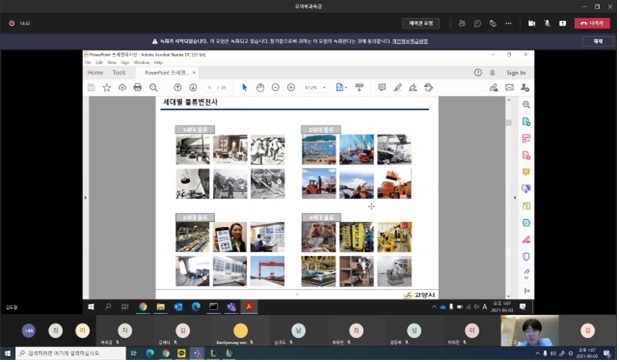Click the upload to cloud icon

[x=122, y=87]
